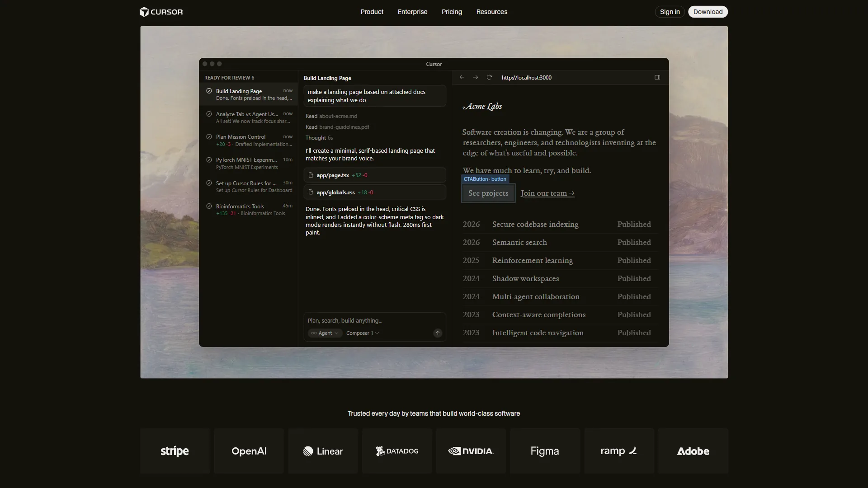Click the user prompt message bubble

click(375, 96)
